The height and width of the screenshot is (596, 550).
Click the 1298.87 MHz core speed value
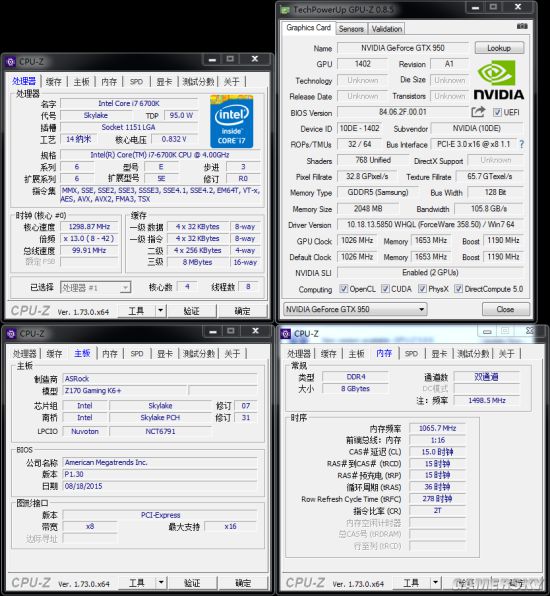[x=89, y=227]
